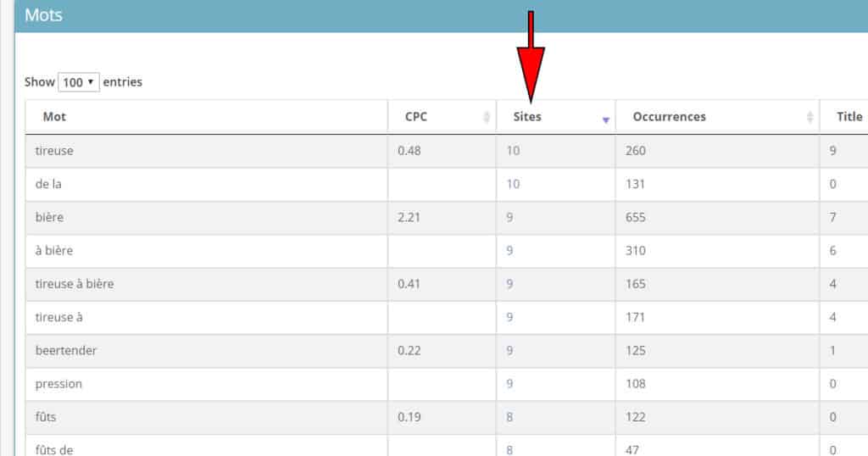Click the Occurrences value 310
The width and height of the screenshot is (868, 456).
click(x=636, y=250)
